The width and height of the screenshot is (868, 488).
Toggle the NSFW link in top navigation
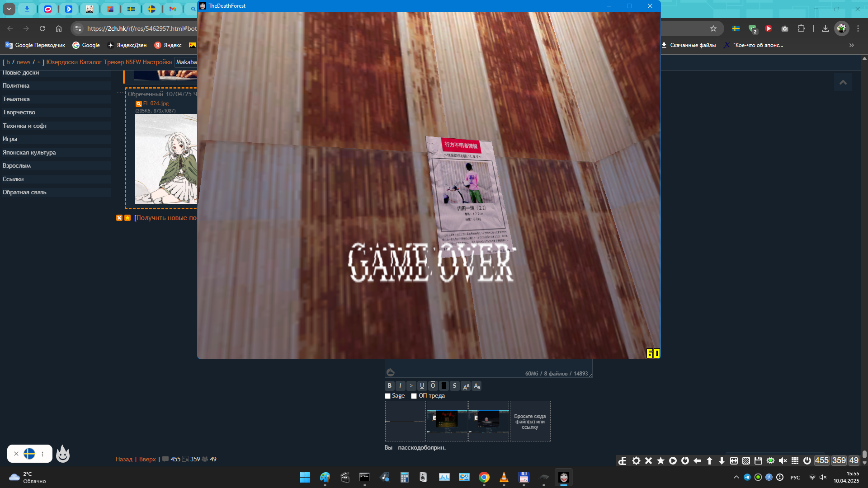pos(133,62)
